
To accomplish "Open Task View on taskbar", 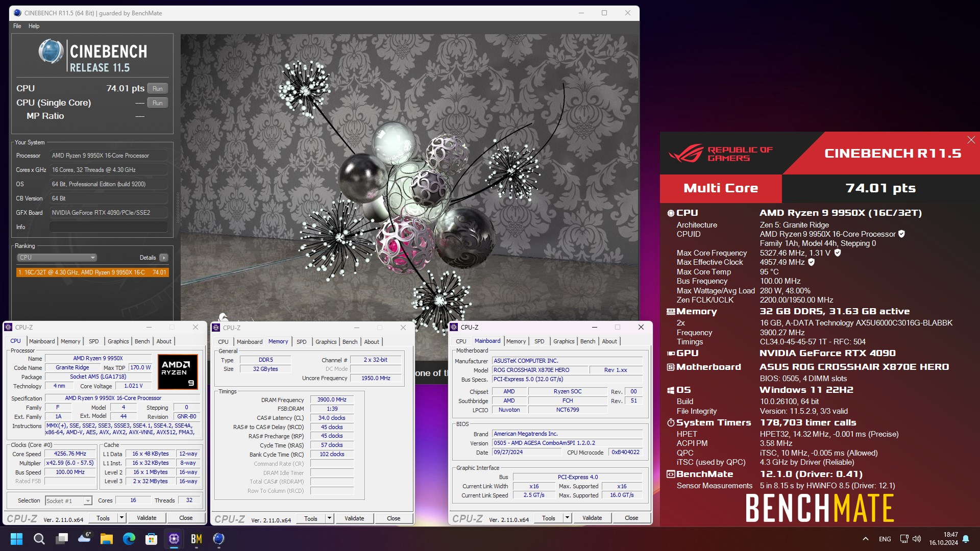I will [62, 539].
